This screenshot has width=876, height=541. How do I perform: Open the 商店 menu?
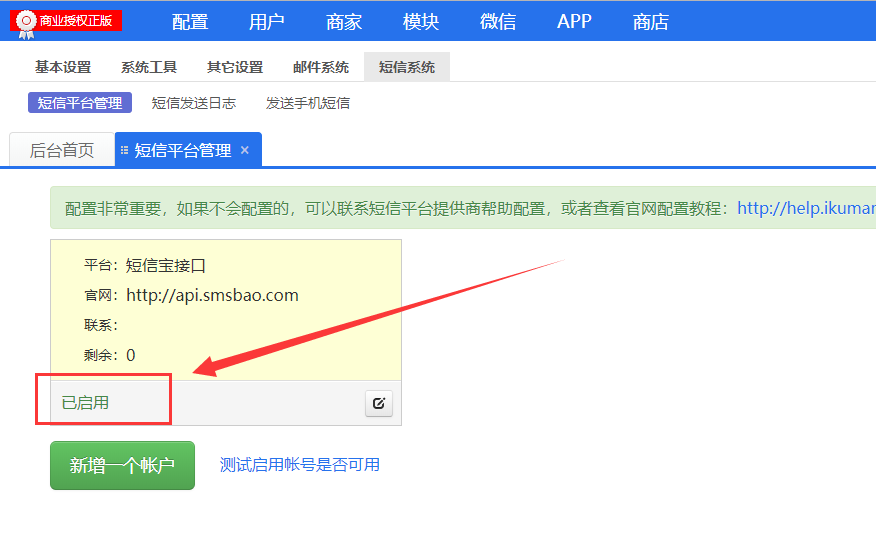click(651, 21)
